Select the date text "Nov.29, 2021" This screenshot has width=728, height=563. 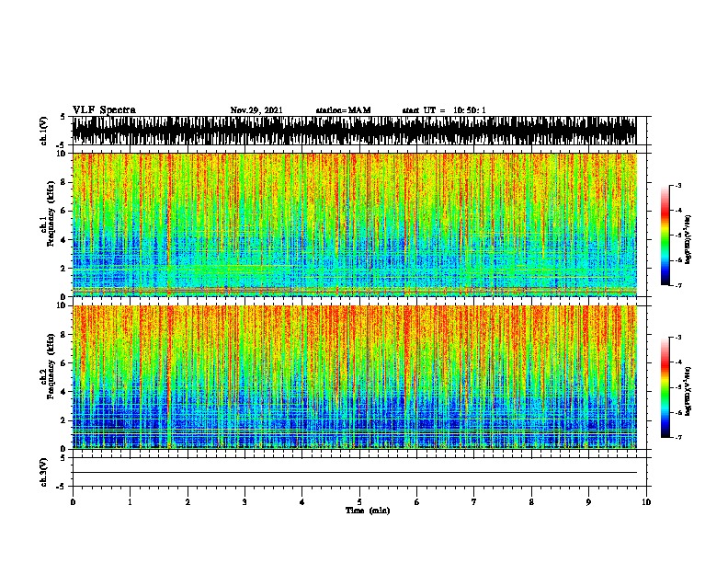coord(256,110)
